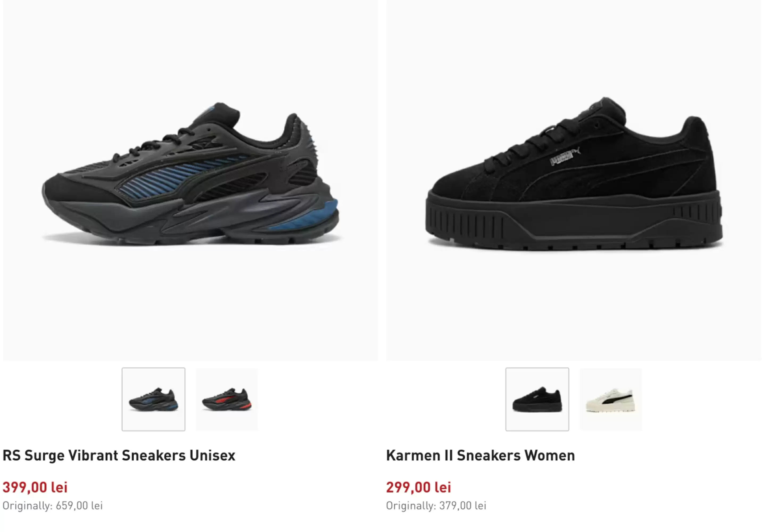This screenshot has width=762, height=532.
Task: Open the RS Surge Vibrant Sneakers Unisex title link
Action: pyautogui.click(x=119, y=455)
